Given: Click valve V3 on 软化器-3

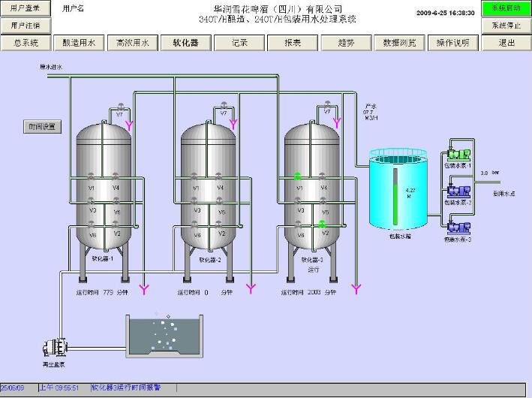Looking at the screenshot, I should coord(298,201).
